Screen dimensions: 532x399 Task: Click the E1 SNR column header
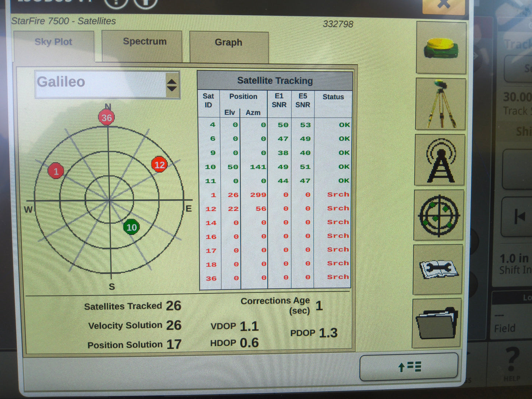[x=279, y=100]
